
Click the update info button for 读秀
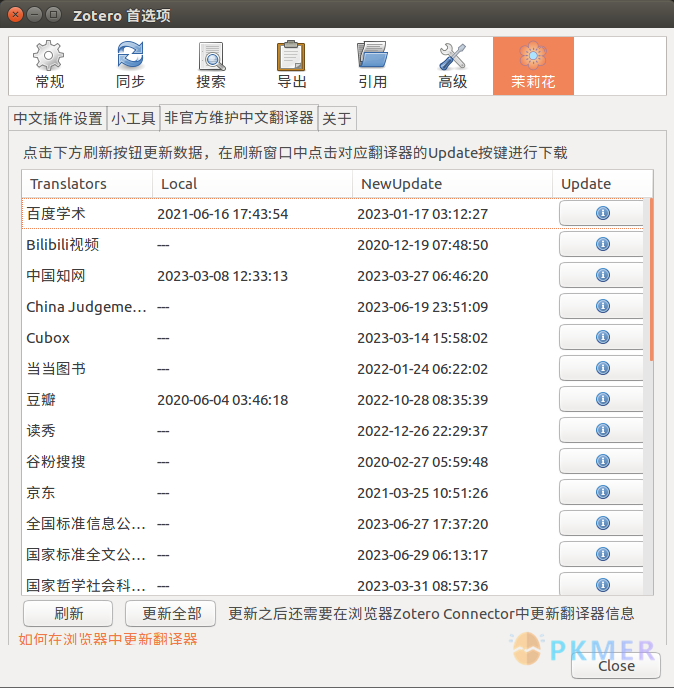click(x=602, y=430)
